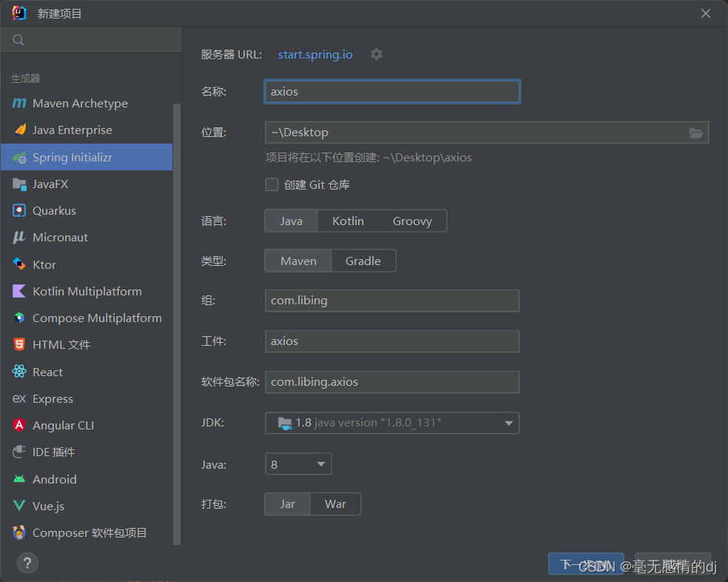Select HTML file generator
The height and width of the screenshot is (582, 728).
pos(87,345)
